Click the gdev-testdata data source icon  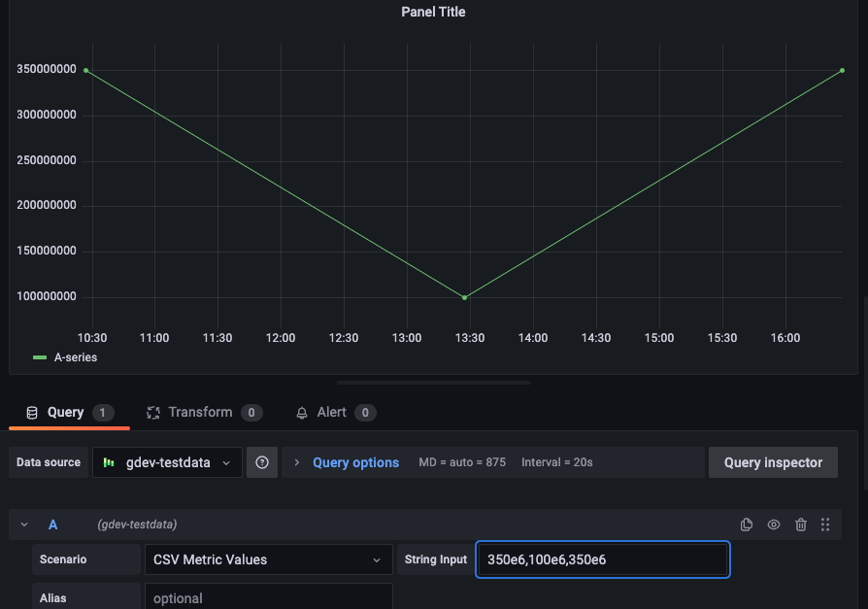tap(110, 462)
